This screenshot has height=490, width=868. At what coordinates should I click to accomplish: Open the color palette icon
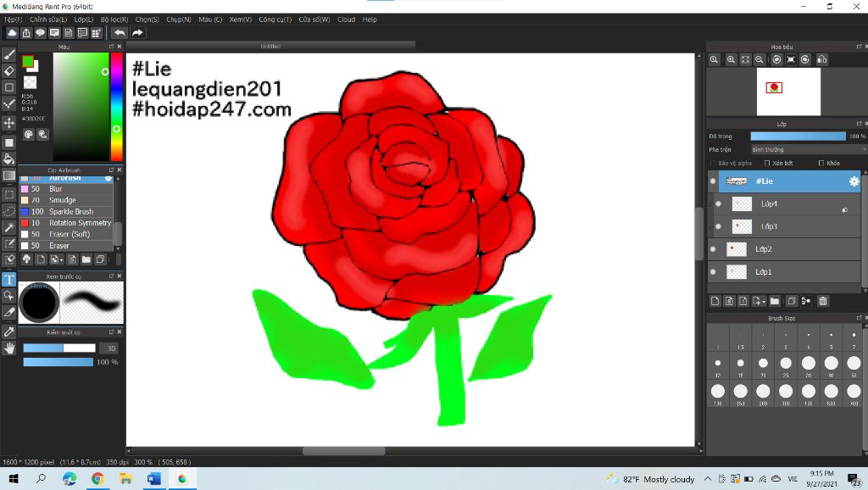pyautogui.click(x=28, y=134)
